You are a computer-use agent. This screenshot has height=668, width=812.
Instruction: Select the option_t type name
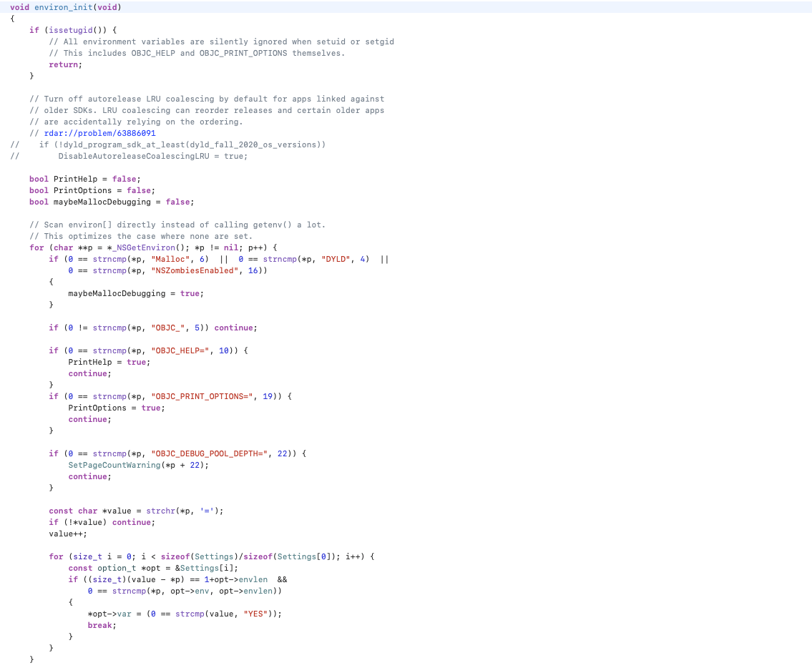point(117,568)
